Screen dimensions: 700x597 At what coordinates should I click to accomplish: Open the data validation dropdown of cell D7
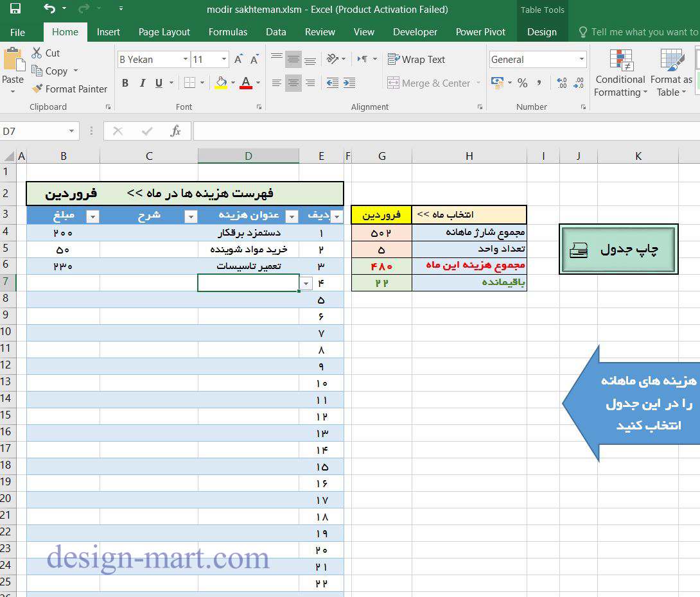click(306, 283)
